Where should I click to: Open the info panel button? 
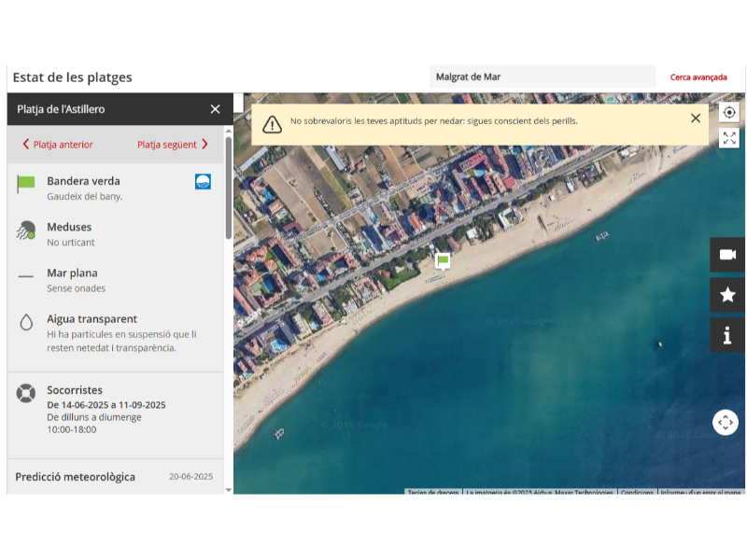(x=727, y=335)
